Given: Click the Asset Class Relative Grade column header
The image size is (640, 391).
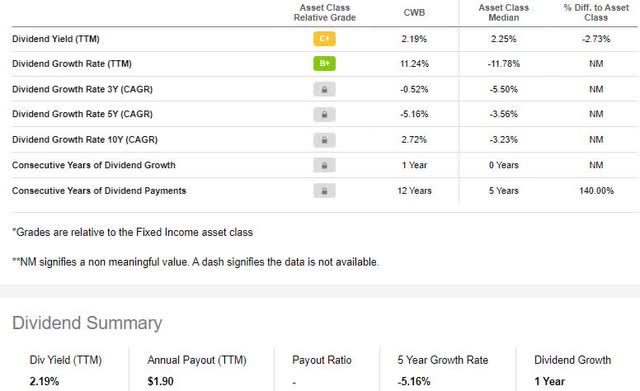Looking at the screenshot, I should pos(324,13).
